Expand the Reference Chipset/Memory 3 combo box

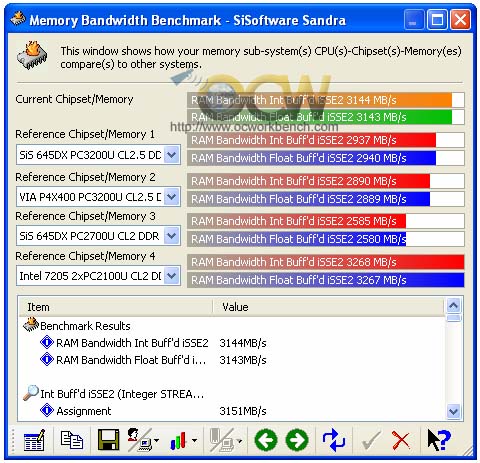(172, 236)
